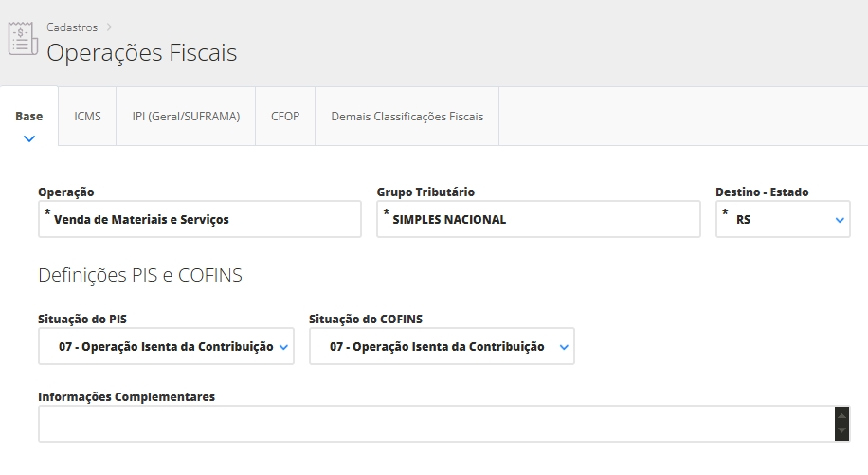Expand the Situação do PIS dropdown
868x475 pixels.
(x=166, y=347)
